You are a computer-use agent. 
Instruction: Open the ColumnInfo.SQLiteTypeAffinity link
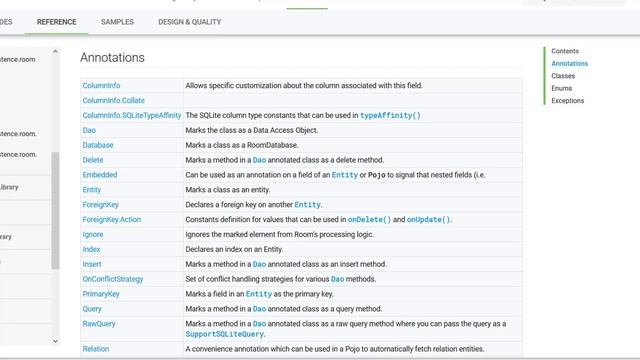pyautogui.click(x=131, y=116)
